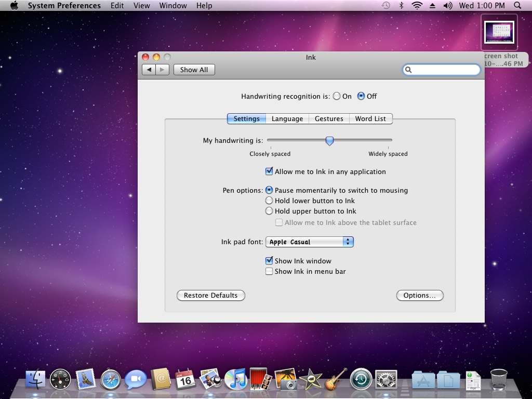The width and height of the screenshot is (532, 399).
Task: Click the Bluetooth status icon in menu bar
Action: pos(401,5)
